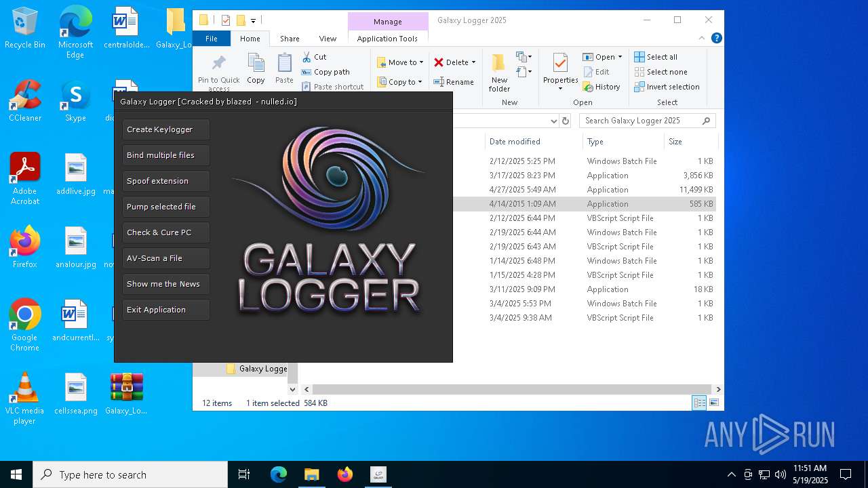Click the Task View taskbar icon

pyautogui.click(x=244, y=474)
